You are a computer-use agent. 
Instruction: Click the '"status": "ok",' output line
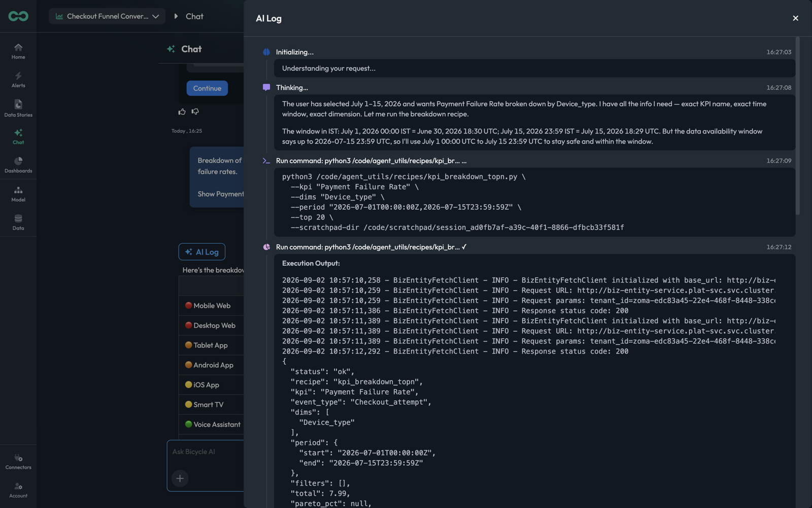tap(322, 372)
